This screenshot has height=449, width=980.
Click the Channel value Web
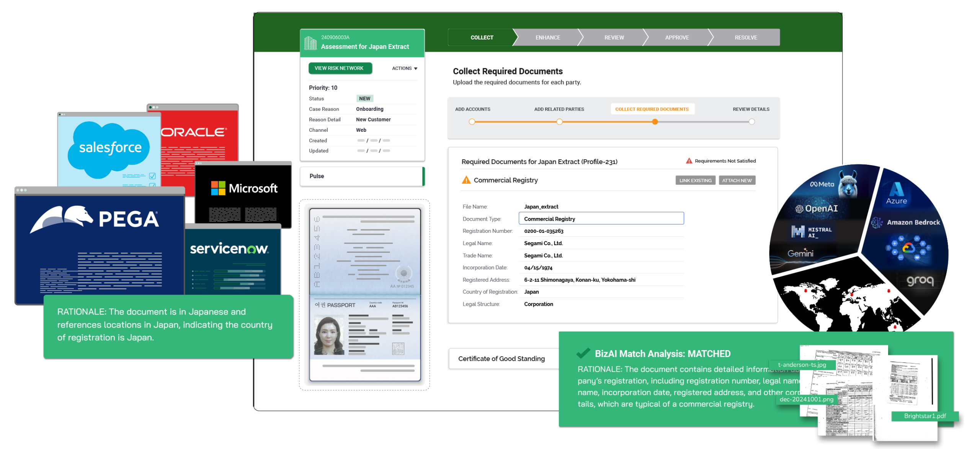tap(361, 130)
